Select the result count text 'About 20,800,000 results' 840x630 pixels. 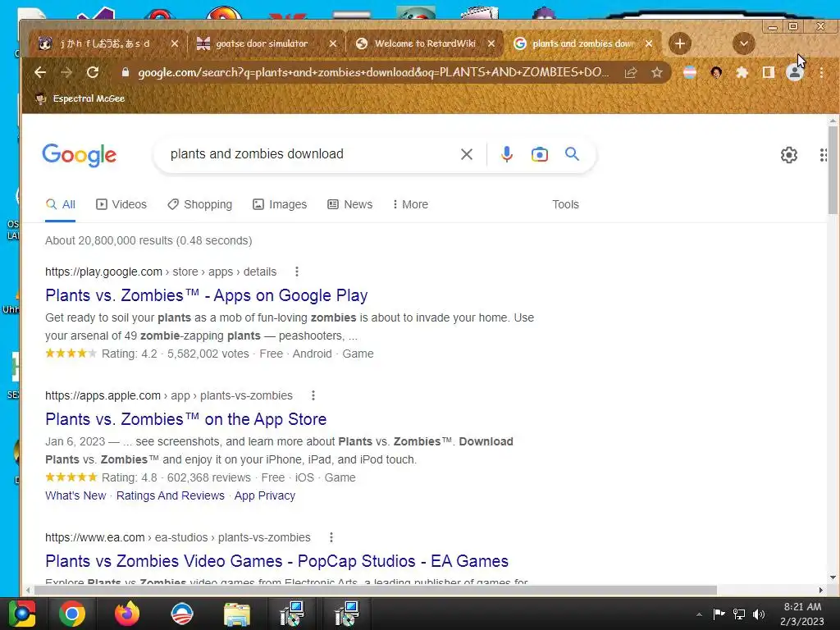tap(109, 240)
